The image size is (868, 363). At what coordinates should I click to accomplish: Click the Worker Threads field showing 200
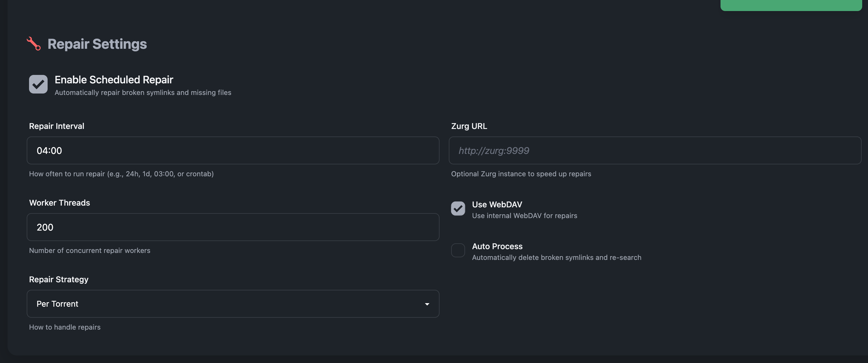tap(233, 227)
